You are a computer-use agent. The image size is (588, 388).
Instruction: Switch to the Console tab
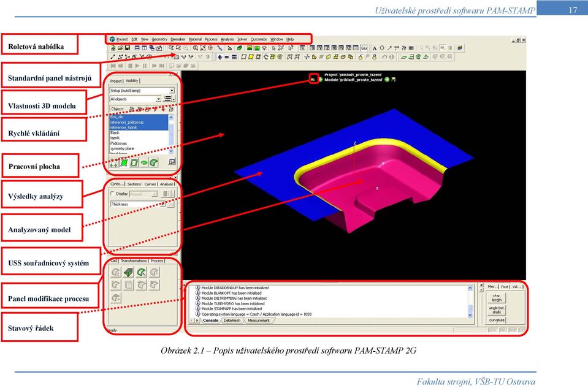210,321
